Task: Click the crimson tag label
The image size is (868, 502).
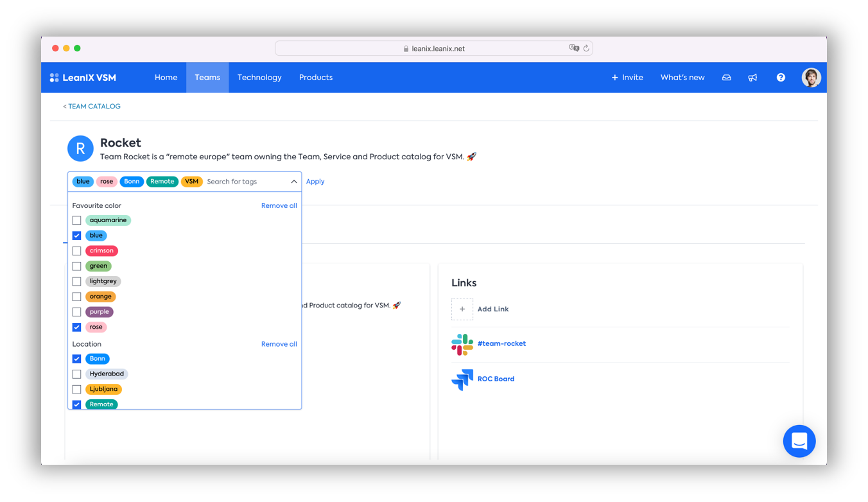Action: [x=101, y=251]
